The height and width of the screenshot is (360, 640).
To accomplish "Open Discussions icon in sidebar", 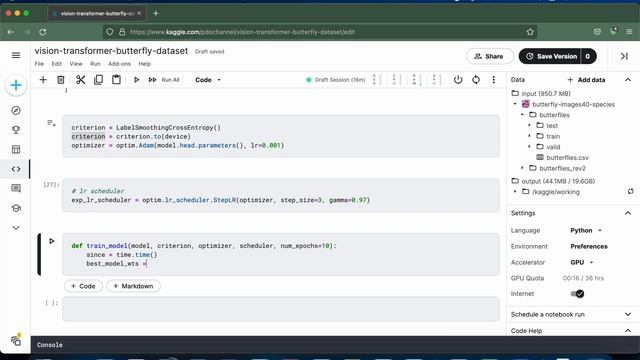I will tap(16, 188).
